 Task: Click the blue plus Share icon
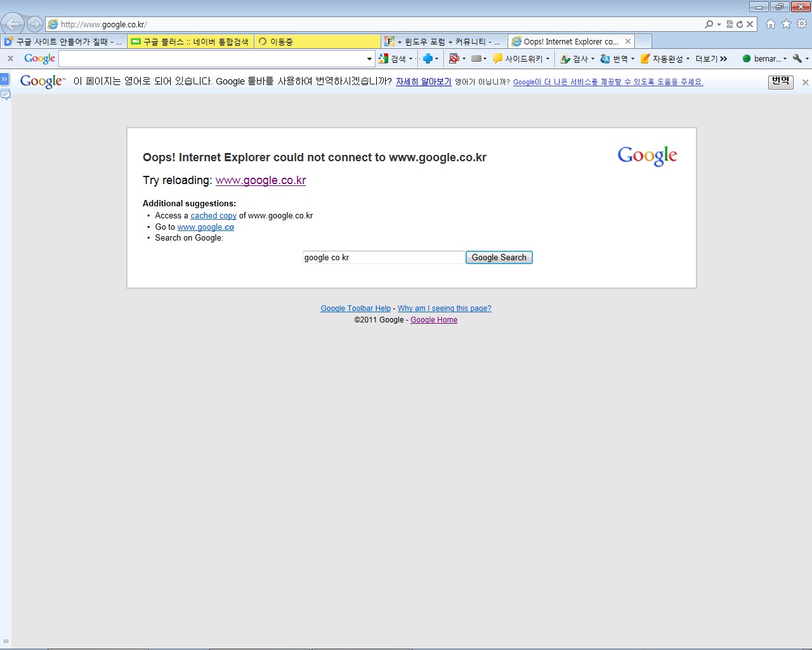(428, 58)
